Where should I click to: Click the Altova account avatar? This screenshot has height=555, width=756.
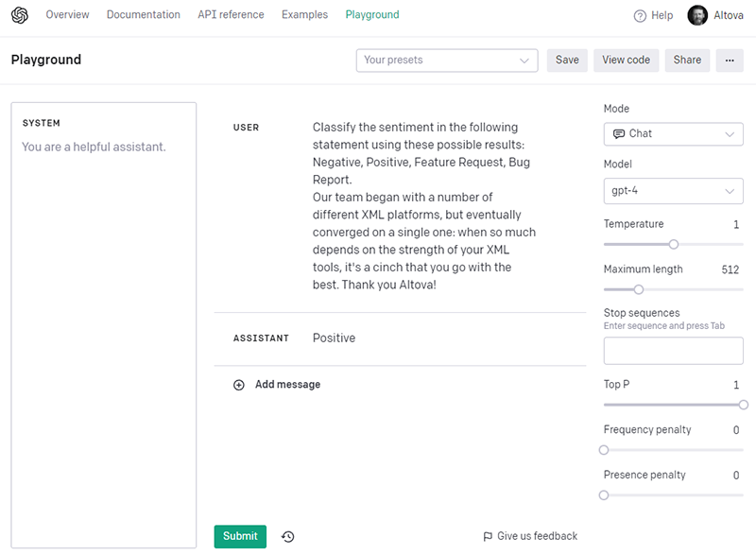click(x=696, y=14)
